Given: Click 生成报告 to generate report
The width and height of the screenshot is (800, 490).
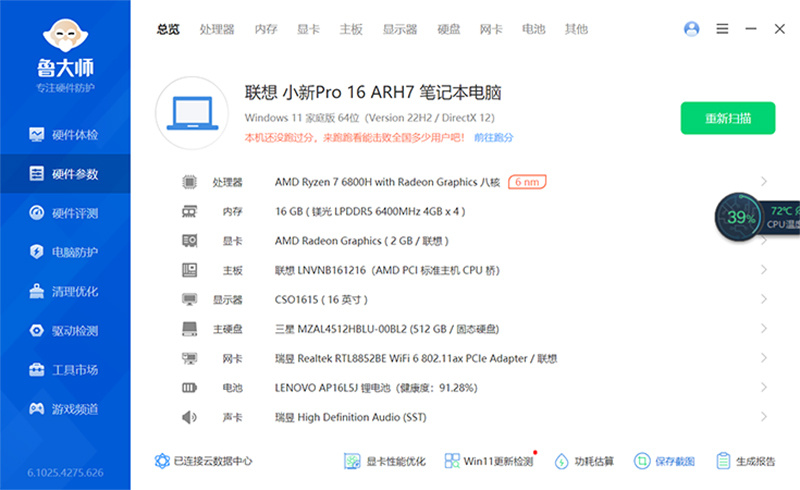Looking at the screenshot, I should [745, 461].
